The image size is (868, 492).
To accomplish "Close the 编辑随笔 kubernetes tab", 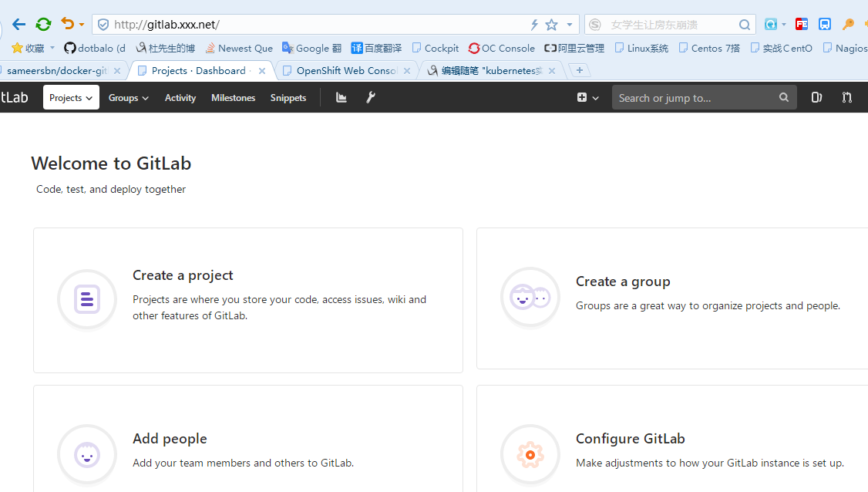I will pyautogui.click(x=552, y=71).
